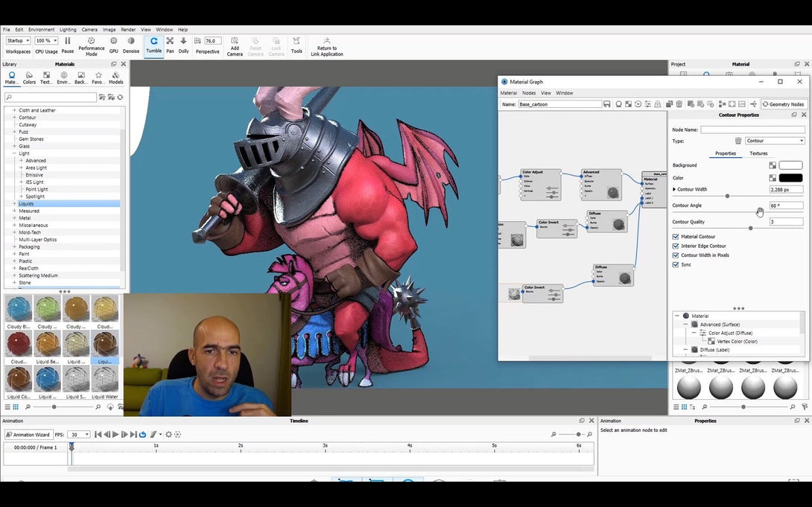The image size is (812, 507).
Task: Toggle GPU rendering mode
Action: [x=113, y=45]
